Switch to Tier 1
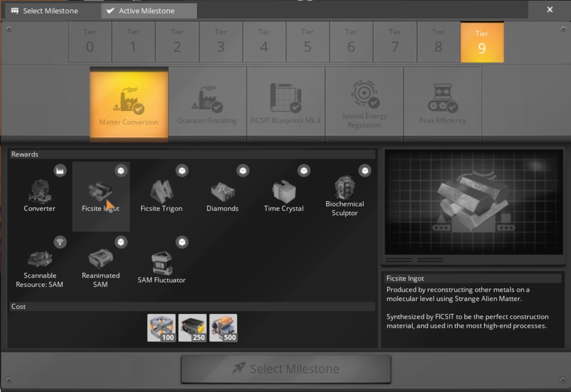The width and height of the screenshot is (571, 392). pyautogui.click(x=133, y=42)
